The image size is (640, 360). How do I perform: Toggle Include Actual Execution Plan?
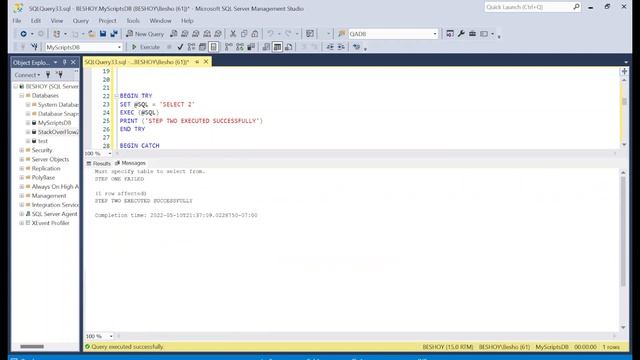[229, 47]
